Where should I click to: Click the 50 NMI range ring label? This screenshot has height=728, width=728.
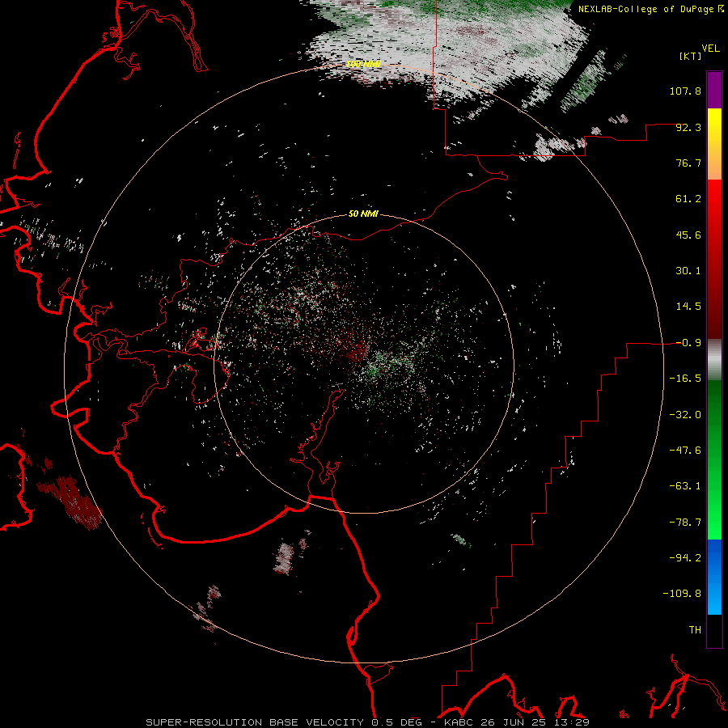point(363,214)
